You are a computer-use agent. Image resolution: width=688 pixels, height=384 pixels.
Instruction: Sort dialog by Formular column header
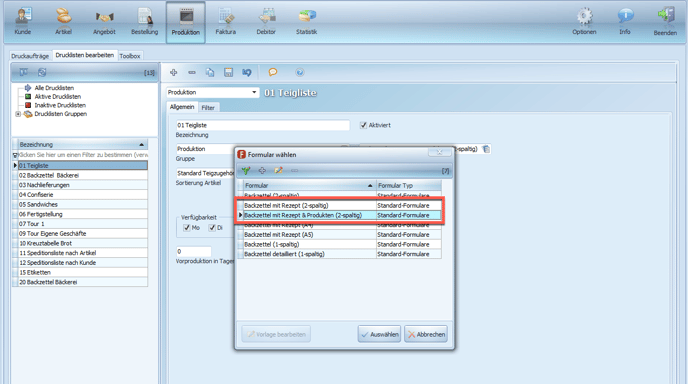tap(309, 185)
